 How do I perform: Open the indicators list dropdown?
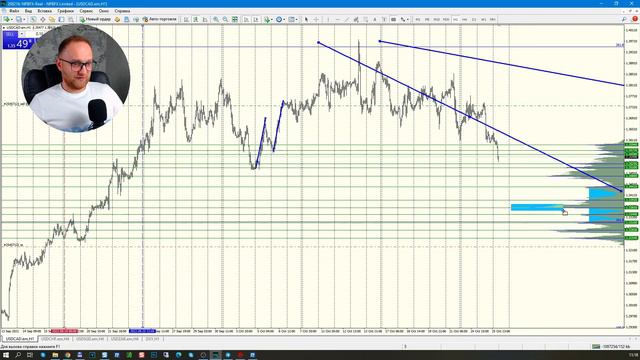point(268,19)
